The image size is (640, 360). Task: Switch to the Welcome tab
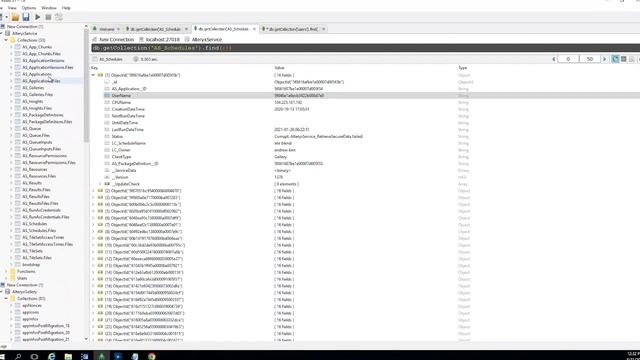point(107,29)
